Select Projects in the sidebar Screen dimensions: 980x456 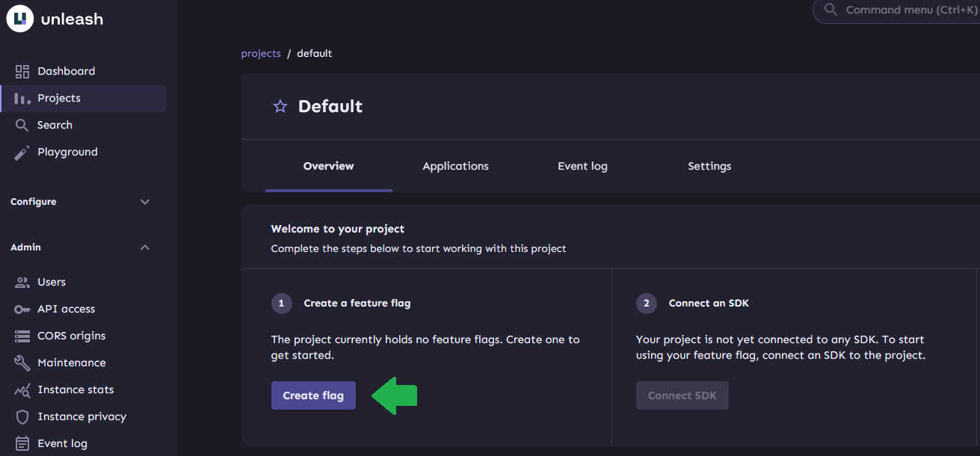58,98
